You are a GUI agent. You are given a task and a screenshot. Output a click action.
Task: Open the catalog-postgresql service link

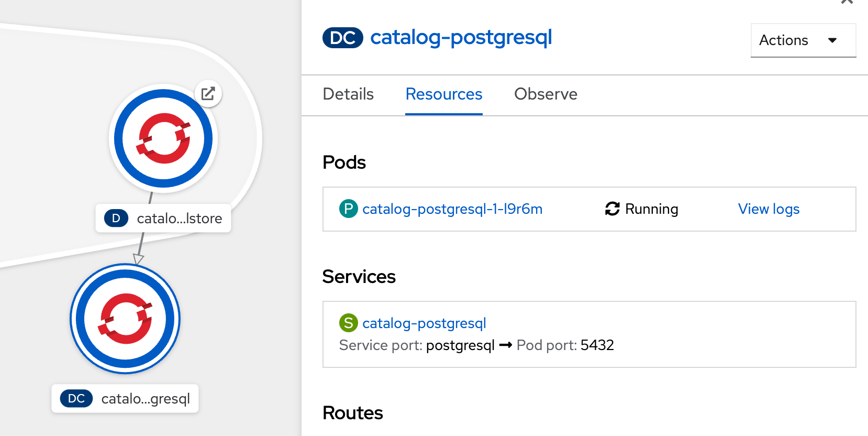[x=424, y=323]
